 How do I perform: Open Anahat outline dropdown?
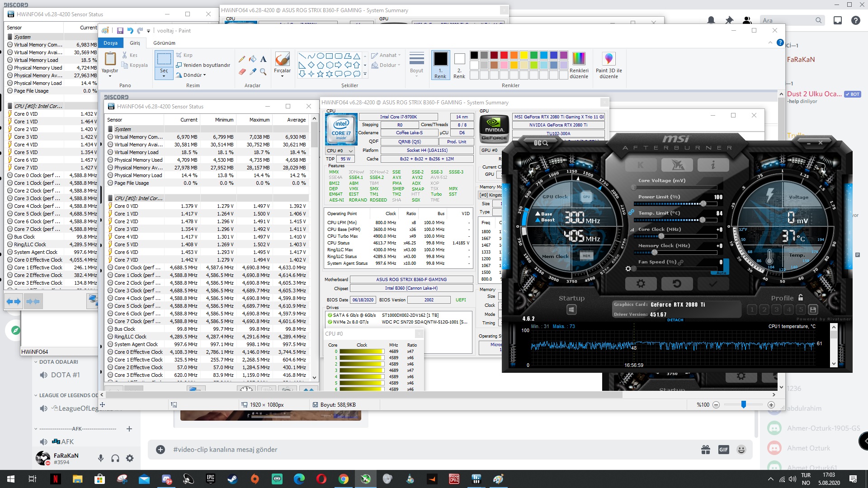click(386, 55)
